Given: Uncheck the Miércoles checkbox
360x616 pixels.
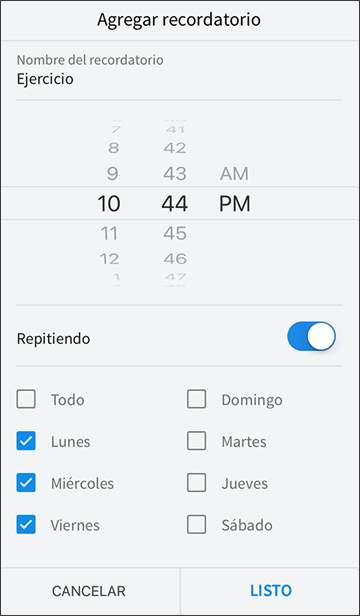Looking at the screenshot, I should (x=26, y=483).
